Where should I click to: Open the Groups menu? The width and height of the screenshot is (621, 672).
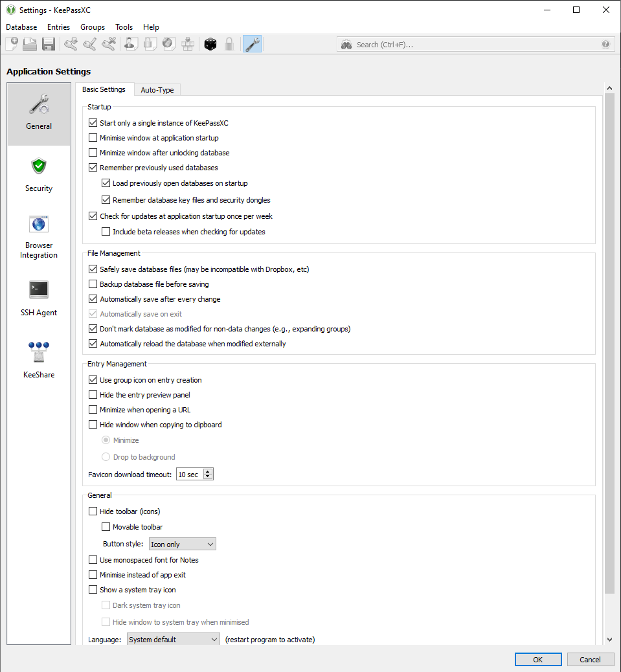pyautogui.click(x=93, y=27)
